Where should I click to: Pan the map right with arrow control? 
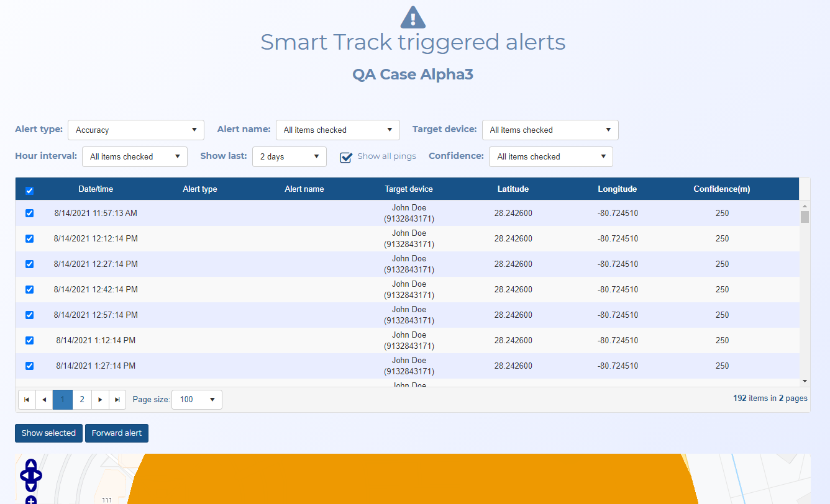pyautogui.click(x=38, y=475)
